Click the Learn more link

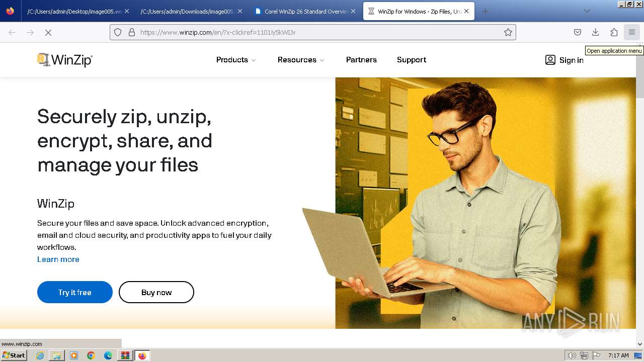click(x=58, y=259)
